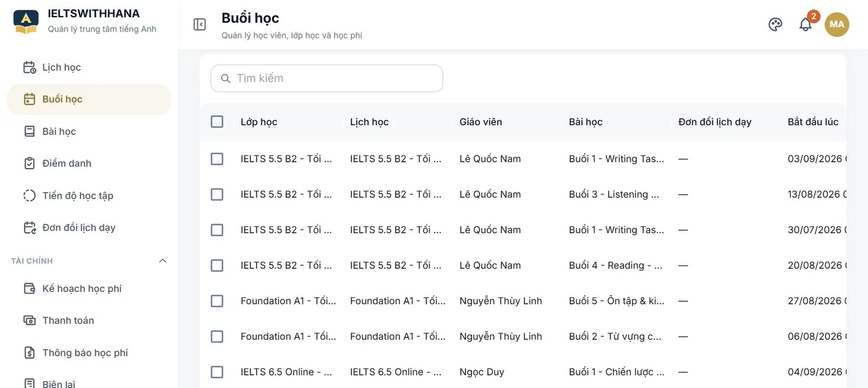Click the date 04/09/2026
The height and width of the screenshot is (388, 868).
tap(815, 372)
